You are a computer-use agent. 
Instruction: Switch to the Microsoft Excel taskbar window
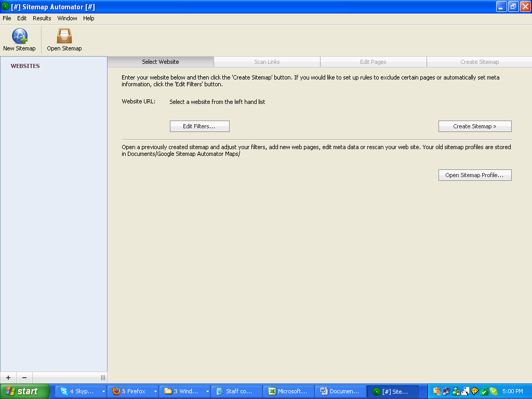[289, 391]
